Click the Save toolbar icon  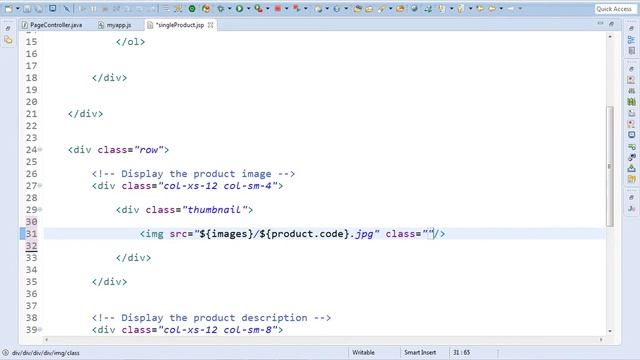point(27,9)
